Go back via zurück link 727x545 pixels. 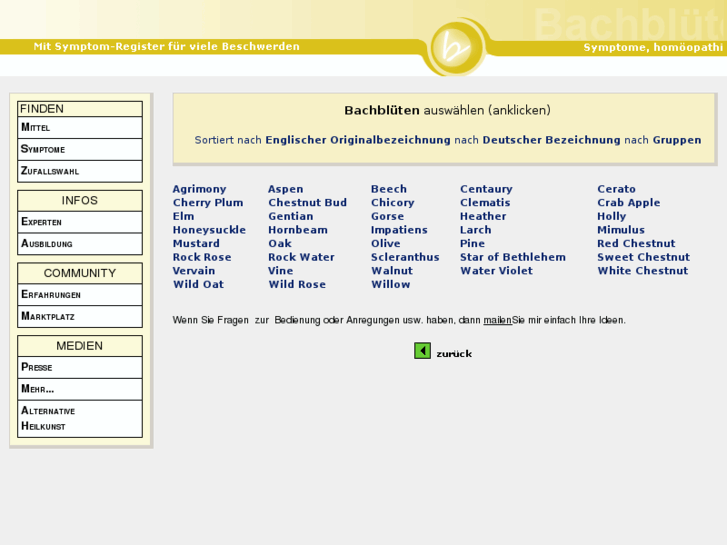coord(454,354)
